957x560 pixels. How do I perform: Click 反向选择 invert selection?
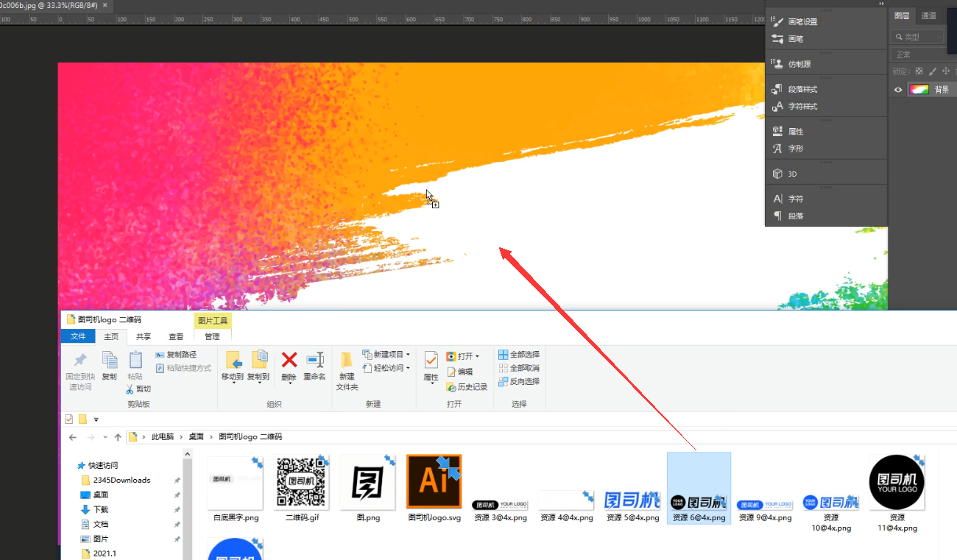click(x=519, y=381)
